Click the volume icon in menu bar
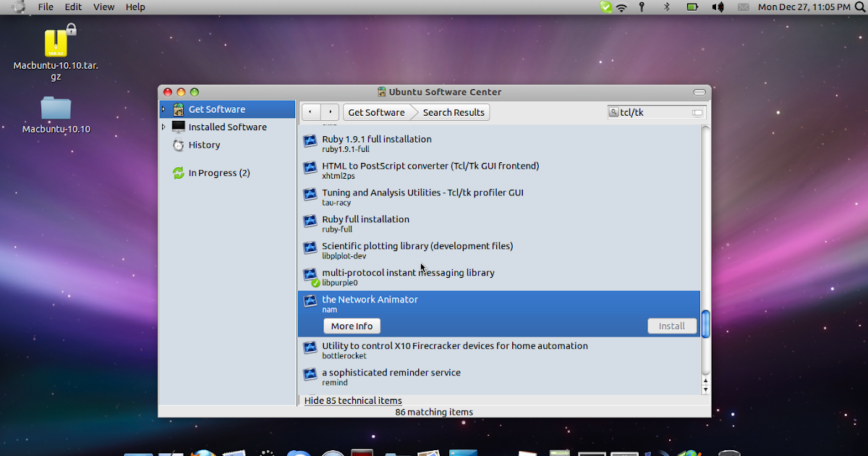868x456 pixels. click(x=718, y=7)
